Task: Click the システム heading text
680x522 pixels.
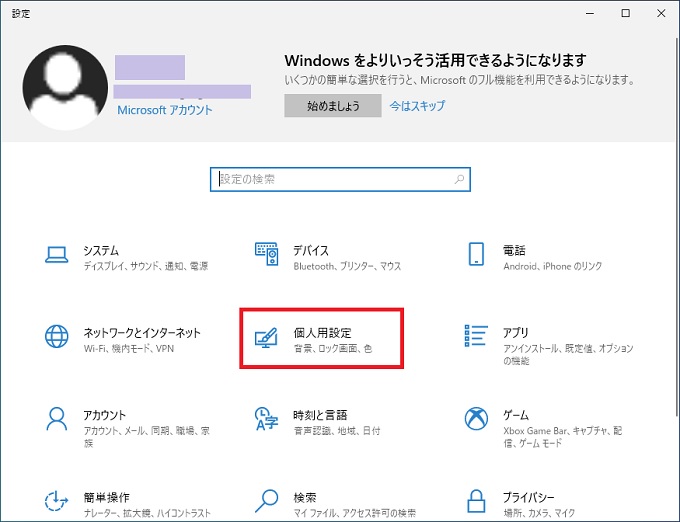Action: click(x=101, y=251)
